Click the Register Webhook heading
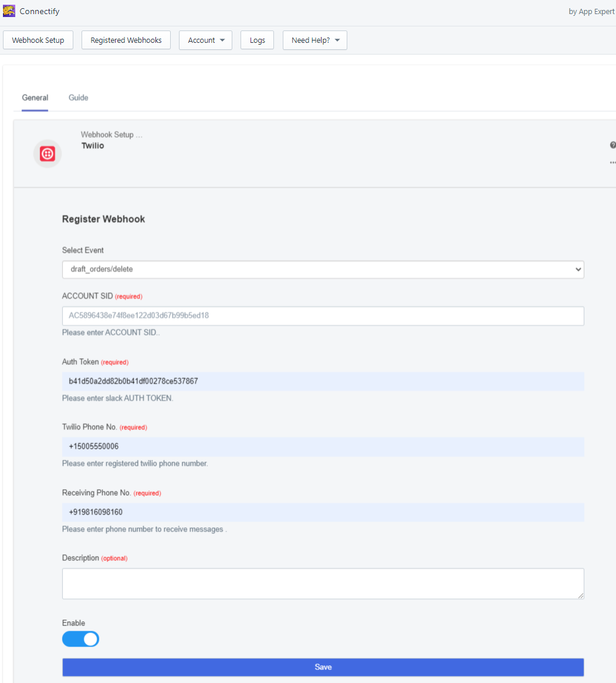This screenshot has width=616, height=683. pos(103,219)
